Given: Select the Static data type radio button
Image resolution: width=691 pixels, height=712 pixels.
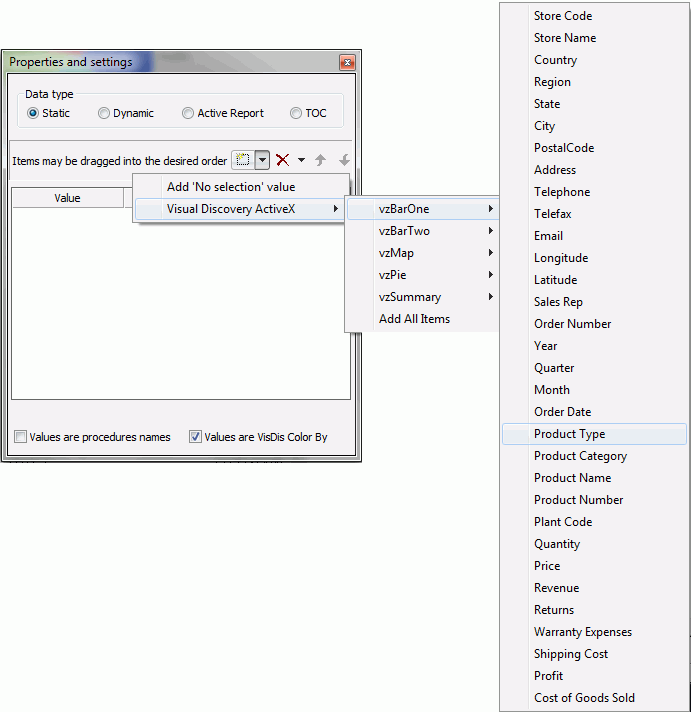Looking at the screenshot, I should click(33, 113).
